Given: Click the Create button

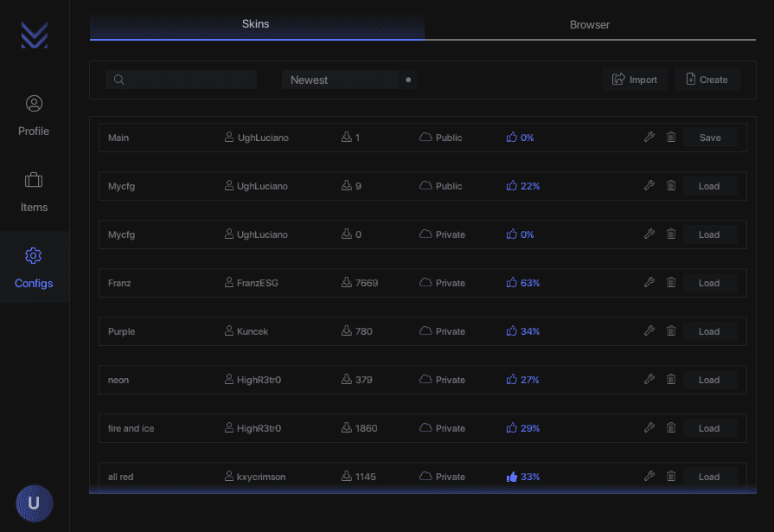Looking at the screenshot, I should 707,80.
